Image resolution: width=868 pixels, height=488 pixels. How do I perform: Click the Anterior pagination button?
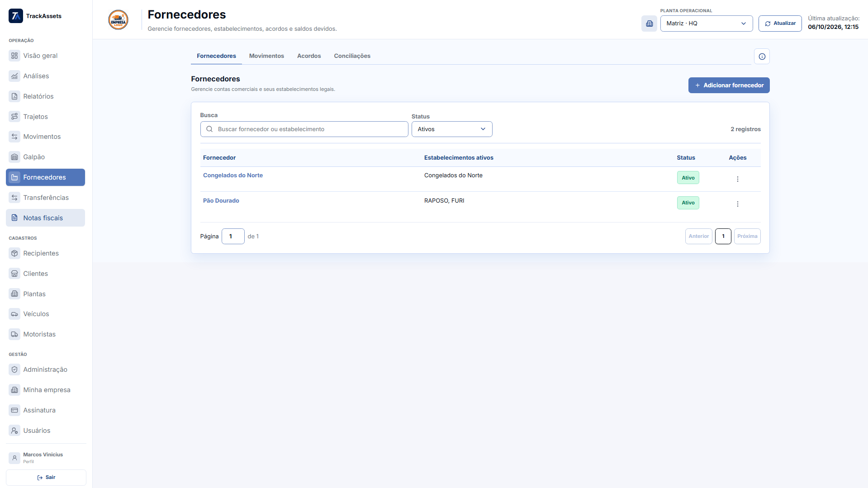click(x=698, y=237)
